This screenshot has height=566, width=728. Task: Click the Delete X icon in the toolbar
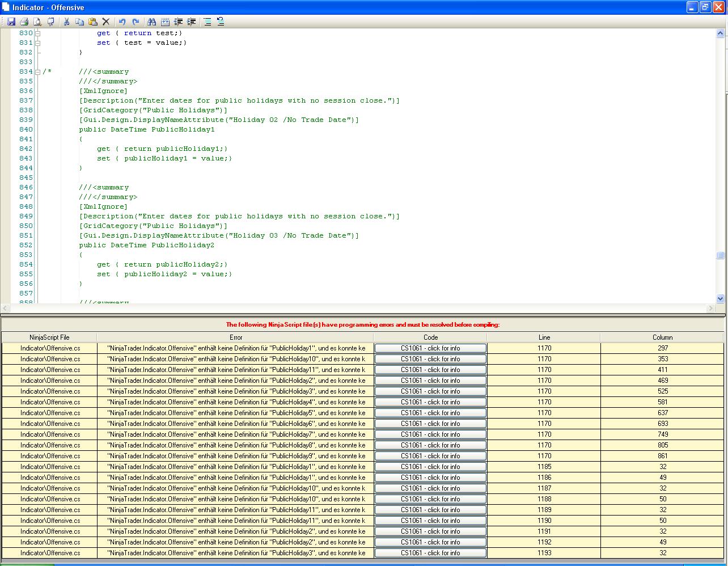click(x=106, y=22)
